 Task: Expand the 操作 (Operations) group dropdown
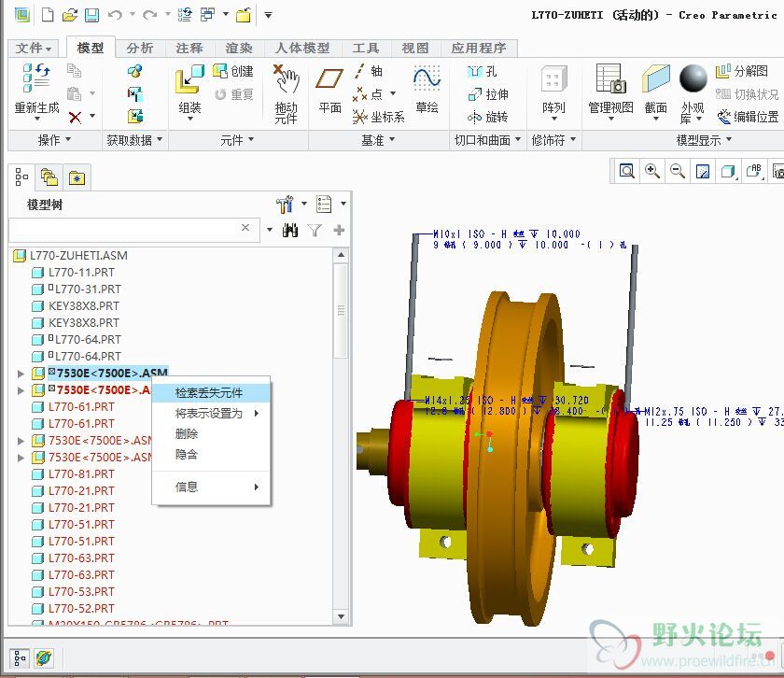54,140
